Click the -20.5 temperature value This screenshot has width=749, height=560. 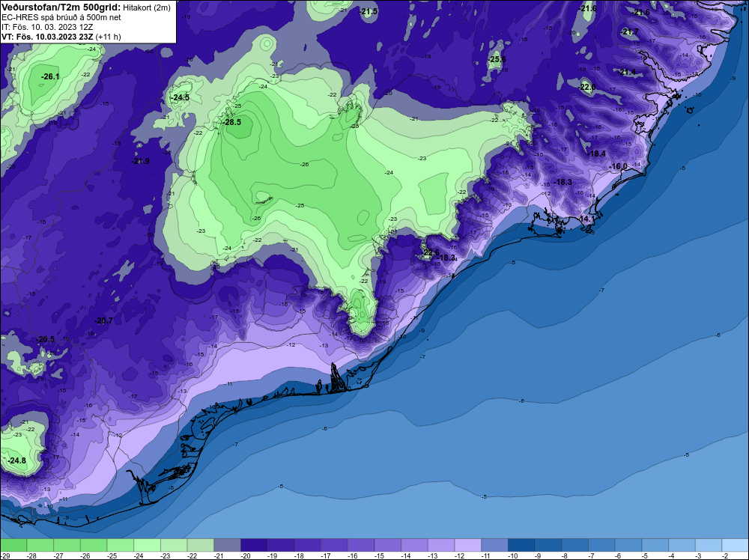click(x=46, y=339)
